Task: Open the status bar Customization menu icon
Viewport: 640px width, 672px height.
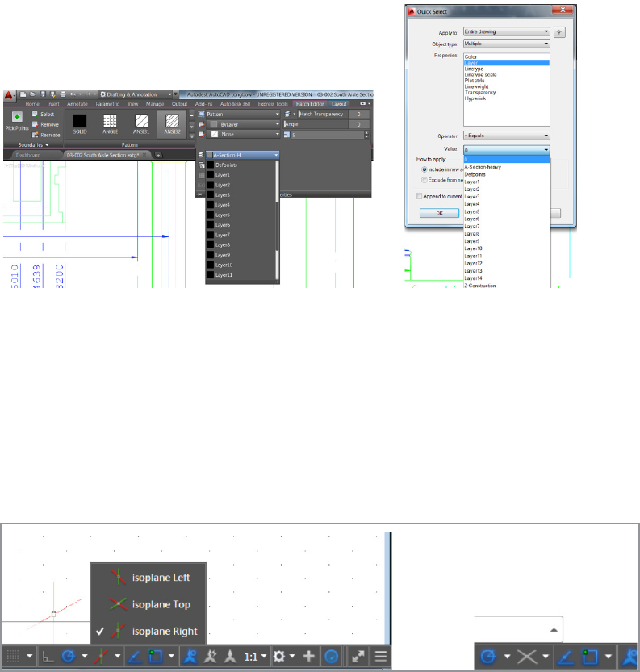Action: [381, 656]
